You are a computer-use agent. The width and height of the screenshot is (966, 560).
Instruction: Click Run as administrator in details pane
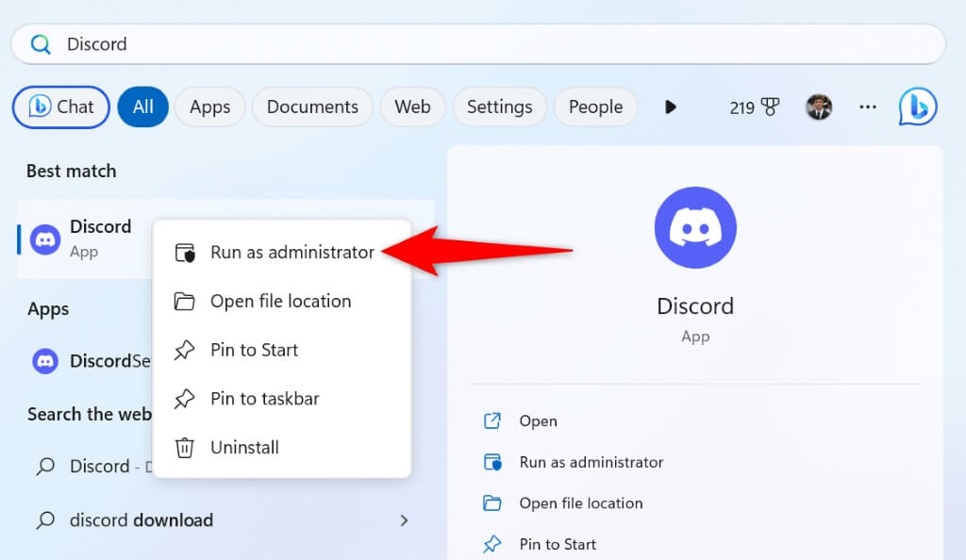591,462
